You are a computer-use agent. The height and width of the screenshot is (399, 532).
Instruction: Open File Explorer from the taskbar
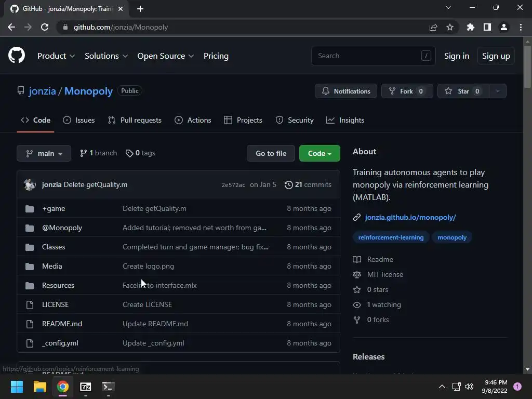point(39,387)
